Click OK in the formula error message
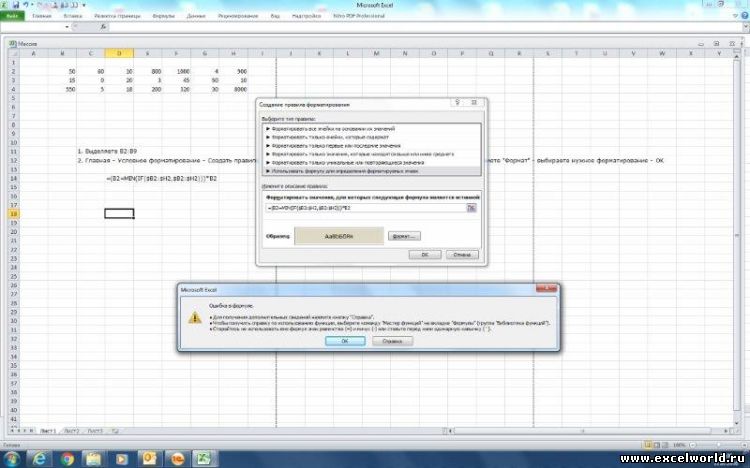Screen dimensions: 750x468 click(x=345, y=341)
